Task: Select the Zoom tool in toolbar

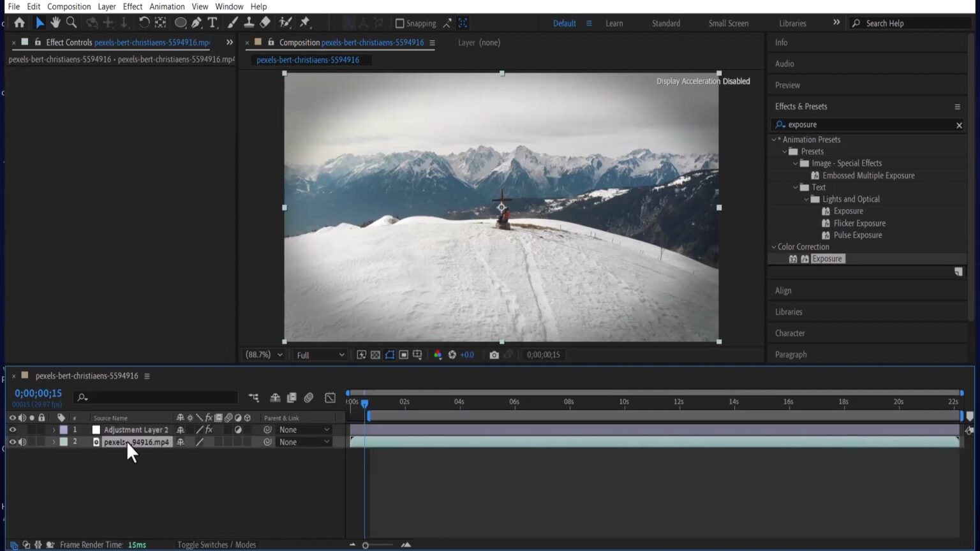Action: (71, 23)
